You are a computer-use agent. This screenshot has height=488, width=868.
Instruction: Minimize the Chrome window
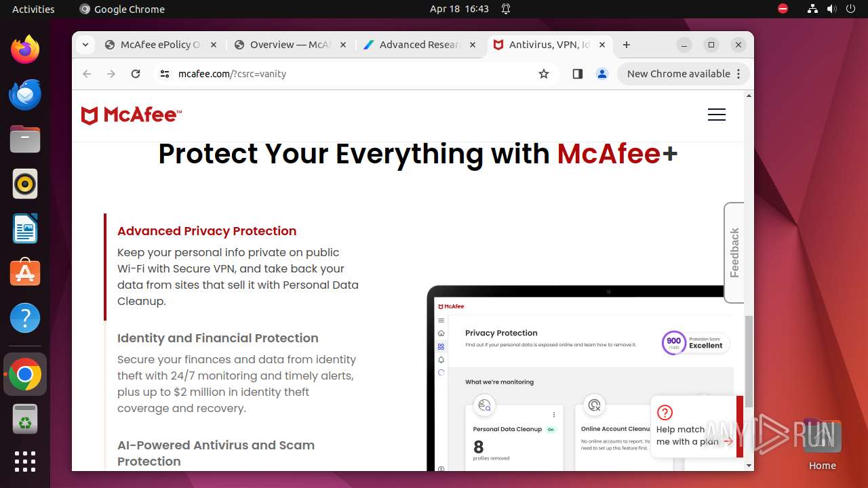[x=685, y=45]
